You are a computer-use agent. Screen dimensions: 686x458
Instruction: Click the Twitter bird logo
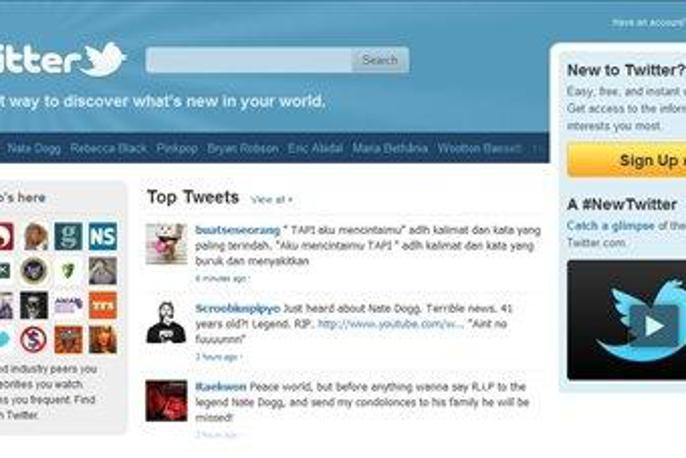105,59
